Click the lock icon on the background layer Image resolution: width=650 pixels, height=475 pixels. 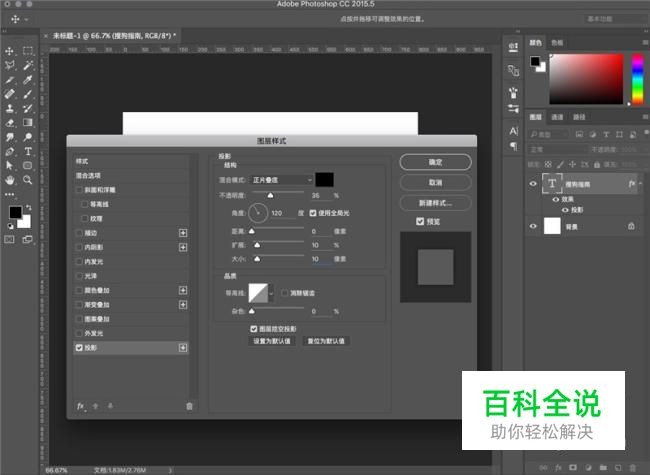coord(631,226)
